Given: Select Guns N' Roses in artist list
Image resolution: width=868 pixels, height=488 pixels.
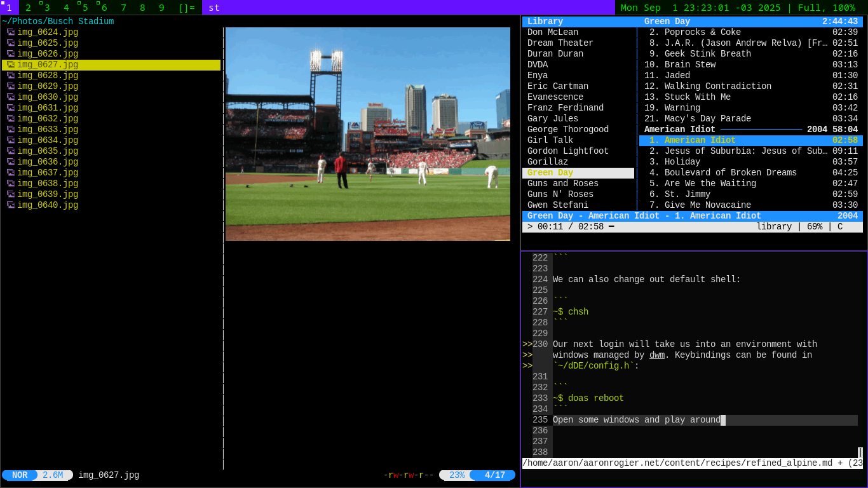Looking at the screenshot, I should point(560,194).
